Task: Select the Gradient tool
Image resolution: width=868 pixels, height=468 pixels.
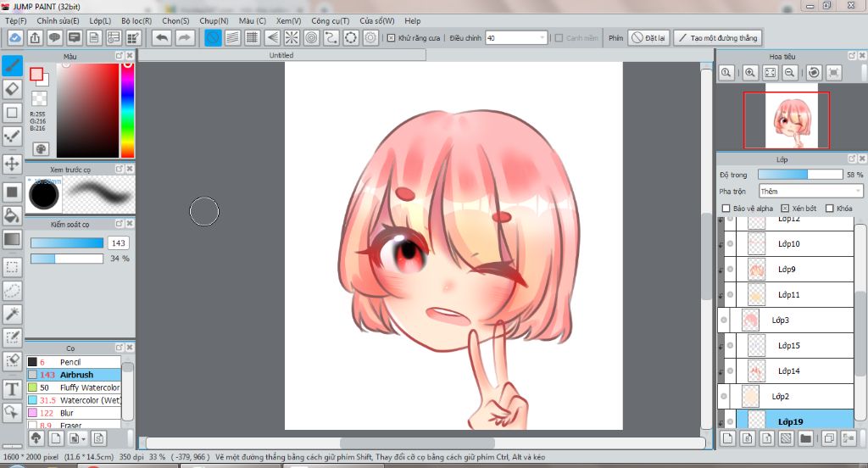Action: (x=12, y=239)
